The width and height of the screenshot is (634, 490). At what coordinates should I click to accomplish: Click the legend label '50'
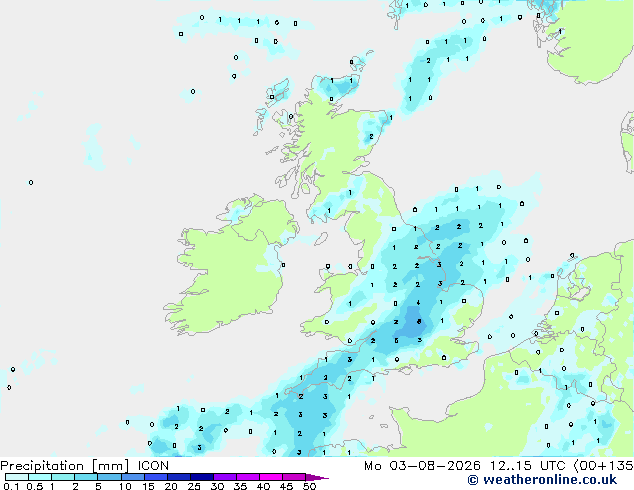point(309,486)
